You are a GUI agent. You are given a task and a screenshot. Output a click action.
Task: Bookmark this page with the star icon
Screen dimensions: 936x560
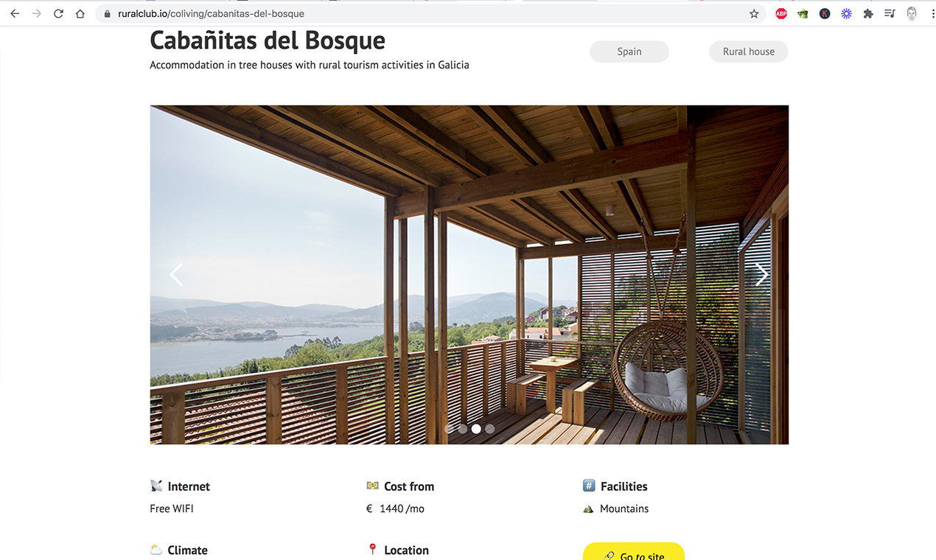pyautogui.click(x=754, y=13)
